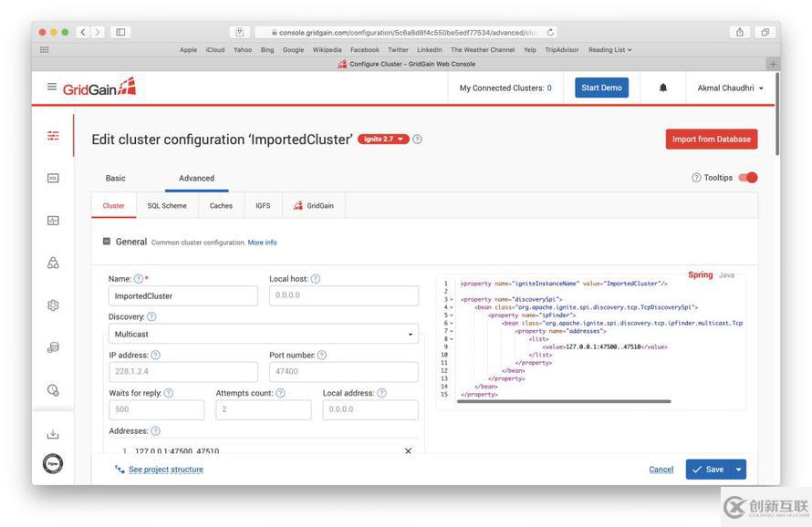The width and height of the screenshot is (812, 527).
Task: Select the cluster topology sidebar icon
Action: 52,263
